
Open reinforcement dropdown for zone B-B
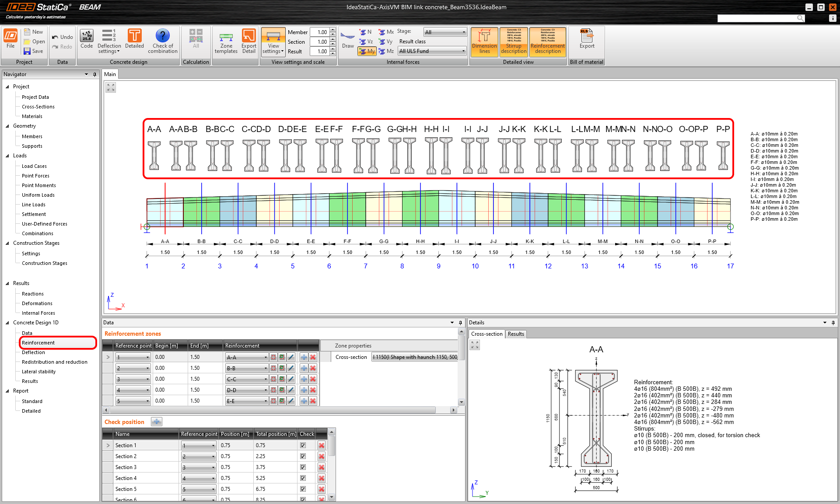point(247,368)
